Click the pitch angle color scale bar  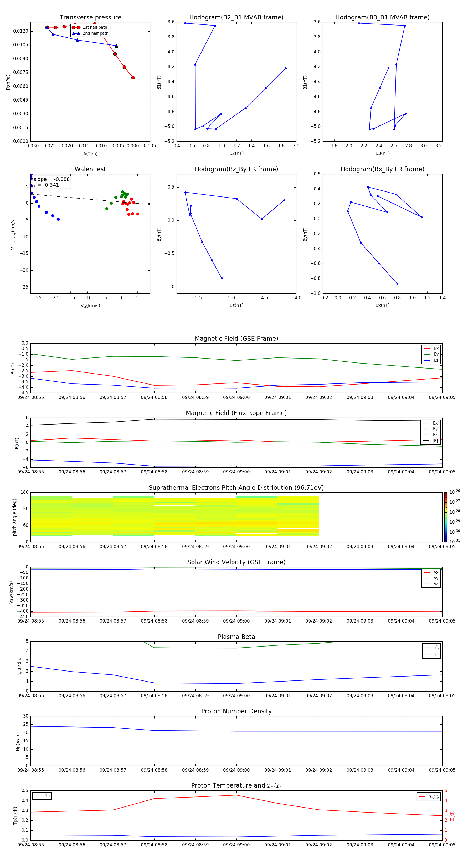[446, 517]
